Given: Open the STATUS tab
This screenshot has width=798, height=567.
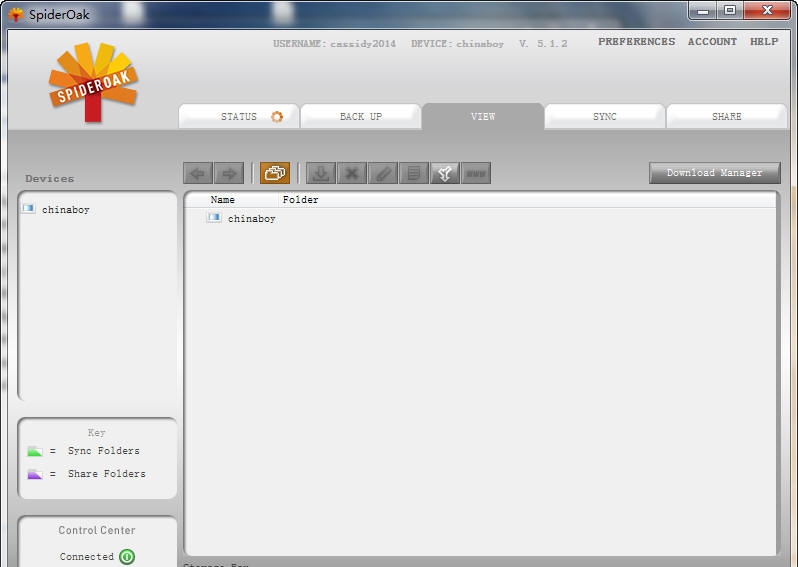Looking at the screenshot, I should [x=239, y=117].
